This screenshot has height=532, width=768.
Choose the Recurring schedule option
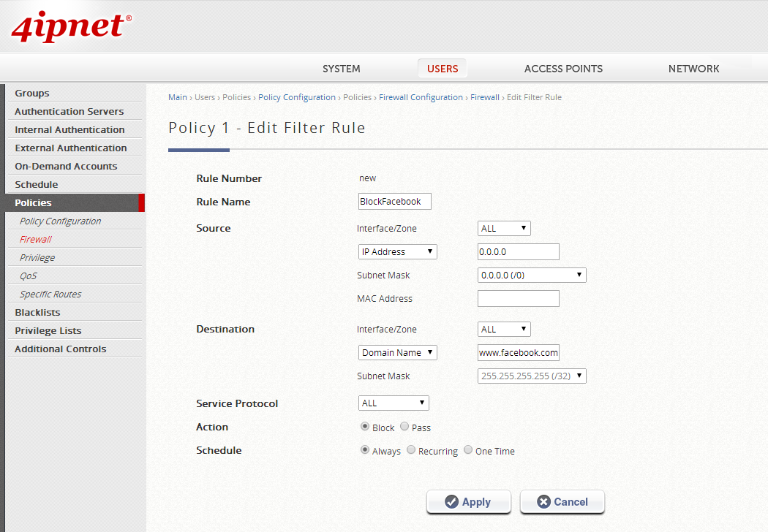[411, 450]
